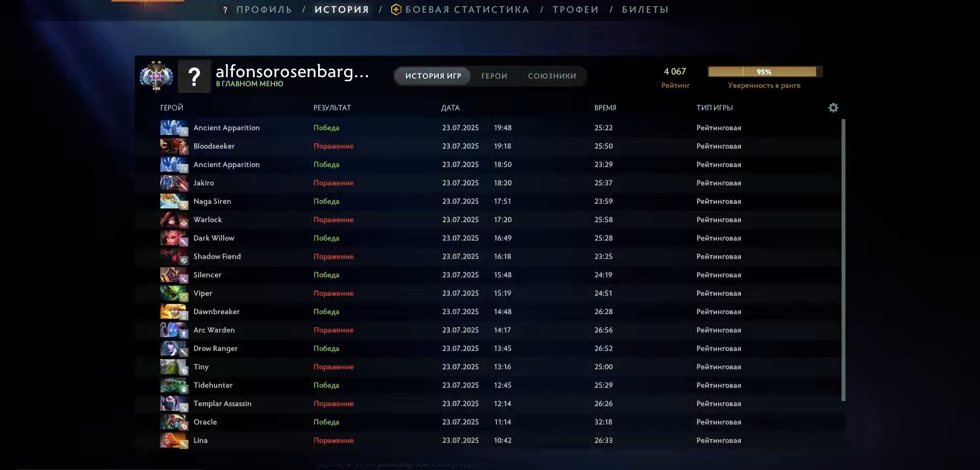The width and height of the screenshot is (980, 470).
Task: Click the Tiny hero portrait
Action: pyautogui.click(x=174, y=367)
